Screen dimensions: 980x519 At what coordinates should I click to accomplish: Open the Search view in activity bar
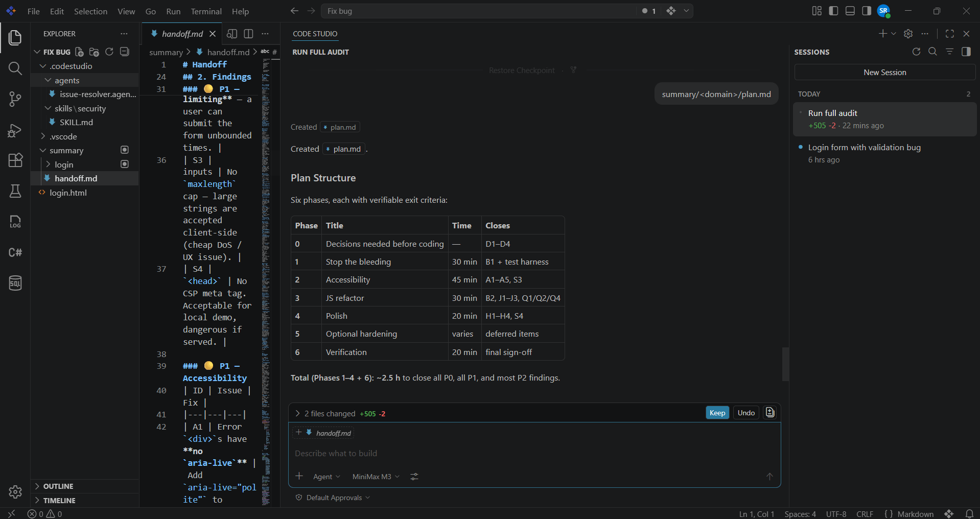pyautogui.click(x=15, y=68)
